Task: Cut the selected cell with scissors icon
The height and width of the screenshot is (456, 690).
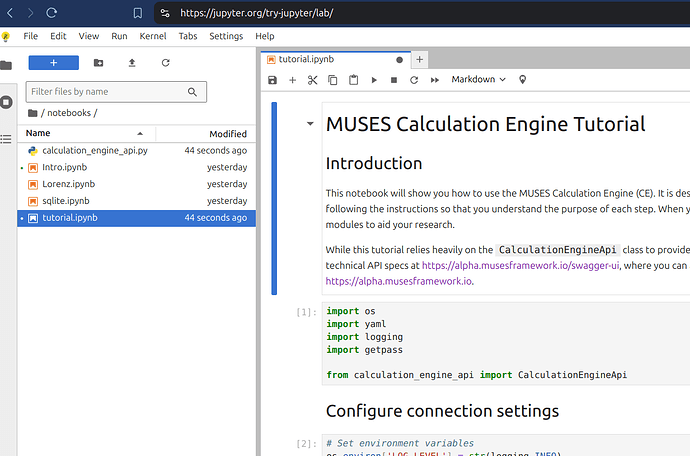Action: tap(312, 80)
